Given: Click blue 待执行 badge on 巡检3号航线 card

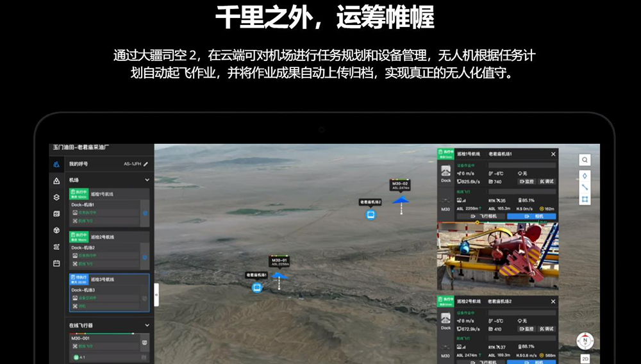Looking at the screenshot, I should pyautogui.click(x=79, y=279).
